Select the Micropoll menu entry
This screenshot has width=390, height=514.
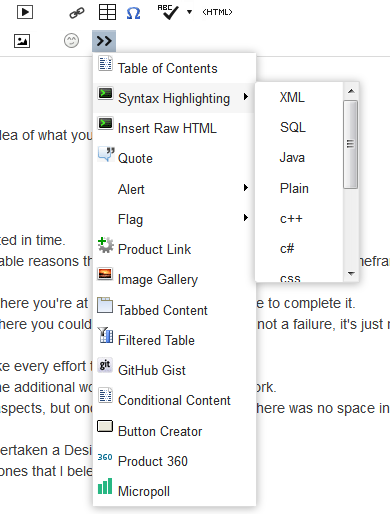click(174, 491)
